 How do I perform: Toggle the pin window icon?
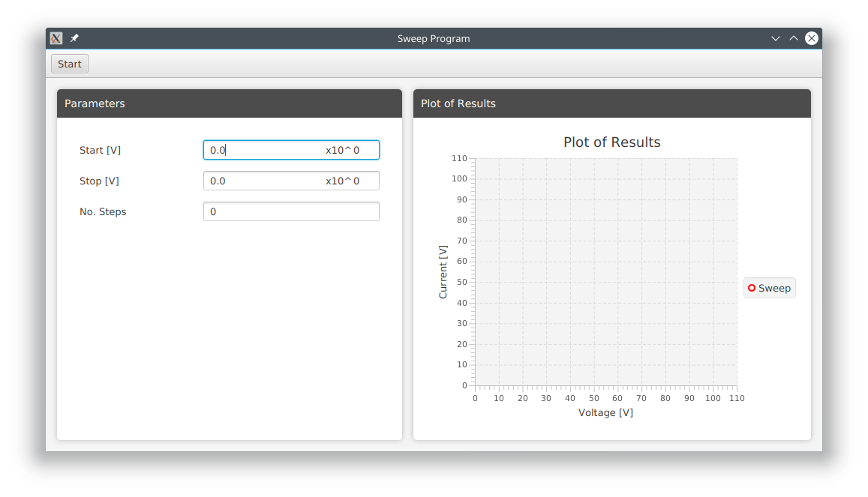[74, 38]
